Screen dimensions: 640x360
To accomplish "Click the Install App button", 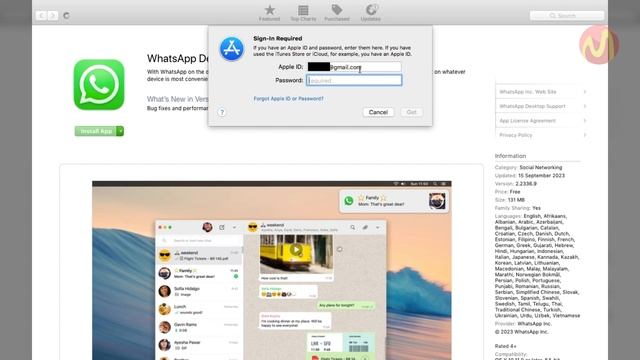I will [x=96, y=131].
